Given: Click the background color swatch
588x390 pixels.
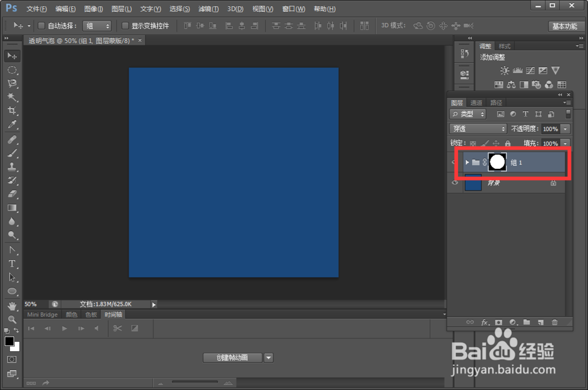Looking at the screenshot, I should (16, 348).
